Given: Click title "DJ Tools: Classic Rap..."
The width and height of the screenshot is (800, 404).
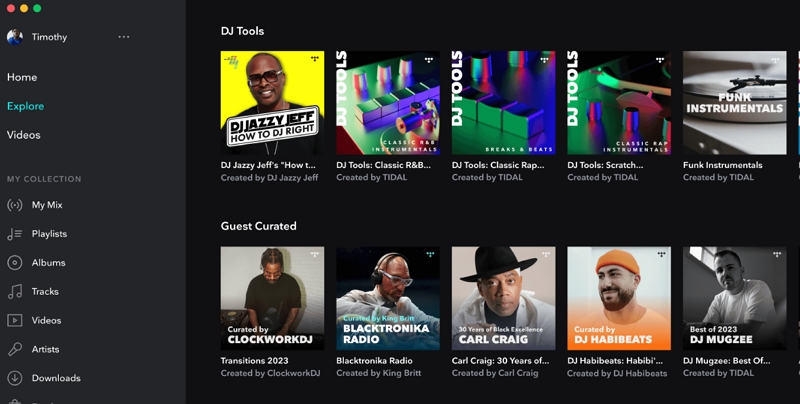Looking at the screenshot, I should tap(498, 165).
